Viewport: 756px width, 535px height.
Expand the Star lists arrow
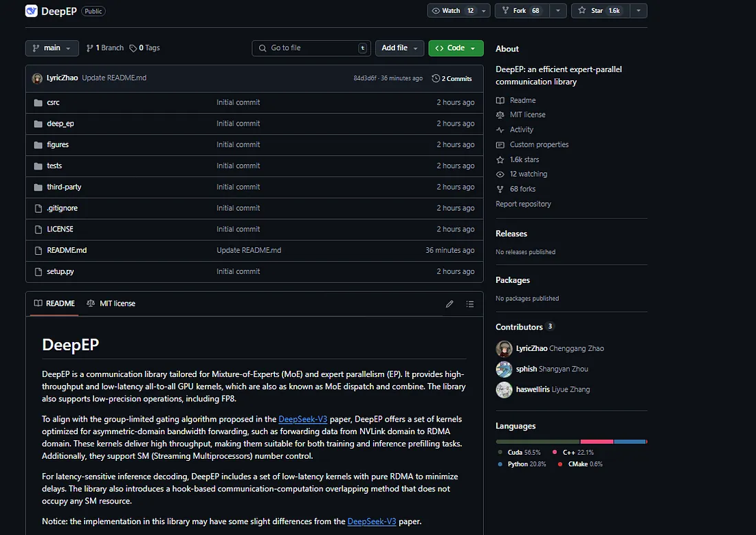click(638, 11)
